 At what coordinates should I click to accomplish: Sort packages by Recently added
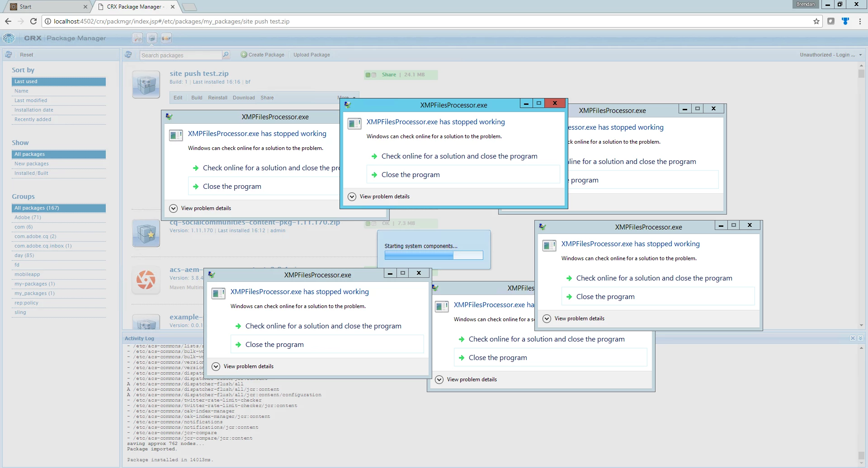59,119
